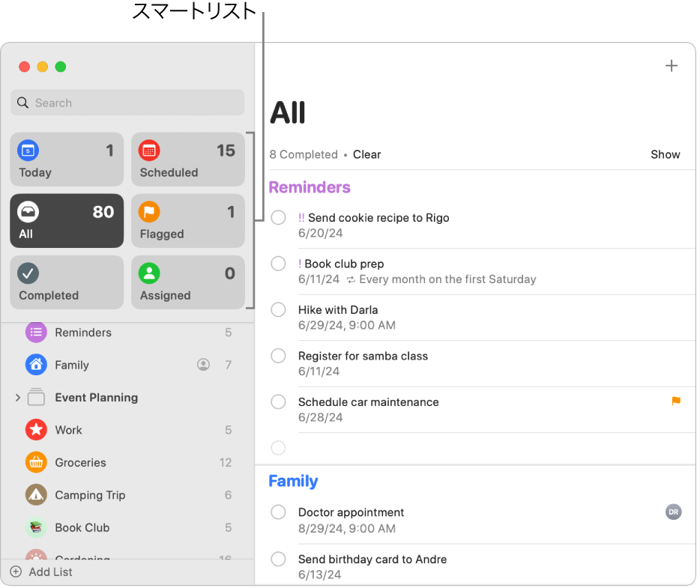Select the Camping Trip list
Screen dimensions: 700x588
coord(127,495)
